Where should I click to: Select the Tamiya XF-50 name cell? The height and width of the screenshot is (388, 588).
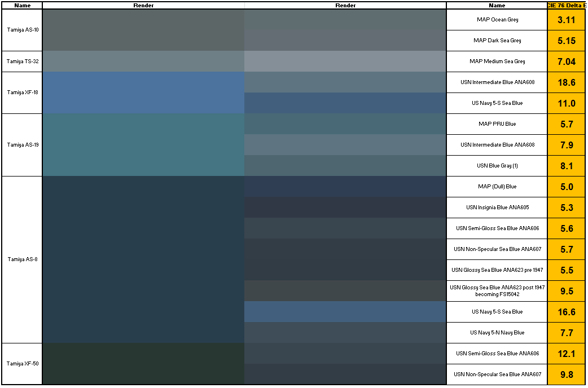[x=23, y=364]
